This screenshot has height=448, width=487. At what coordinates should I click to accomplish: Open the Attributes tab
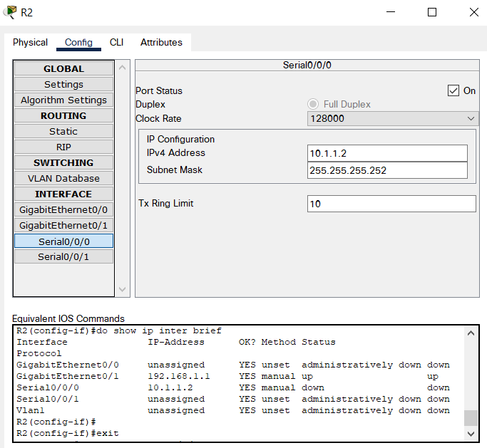[161, 42]
